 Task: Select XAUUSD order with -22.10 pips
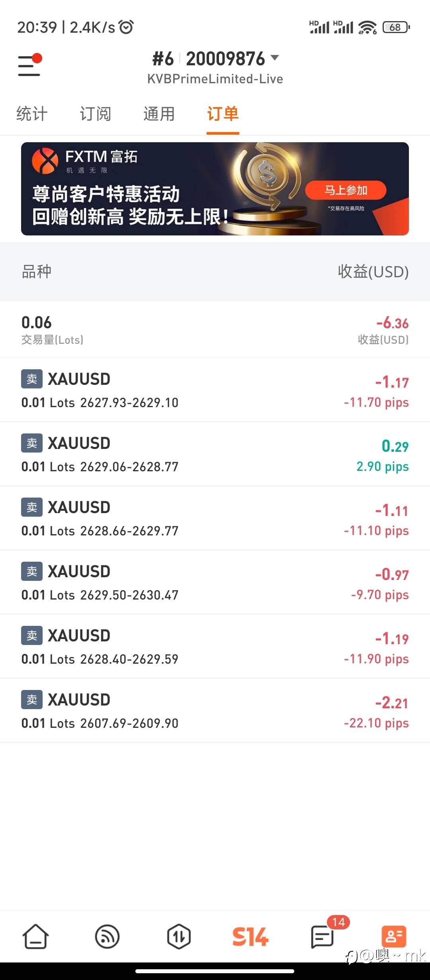pyautogui.click(x=215, y=711)
